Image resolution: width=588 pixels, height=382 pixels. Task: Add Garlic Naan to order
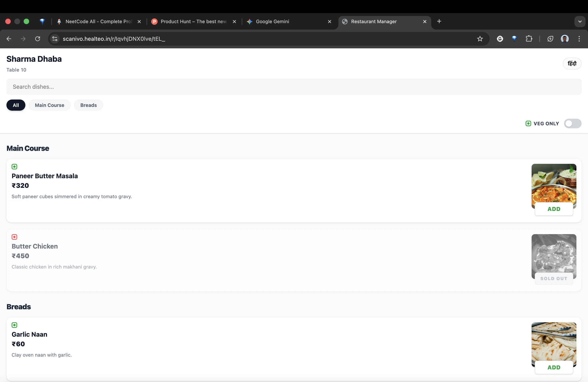click(554, 367)
